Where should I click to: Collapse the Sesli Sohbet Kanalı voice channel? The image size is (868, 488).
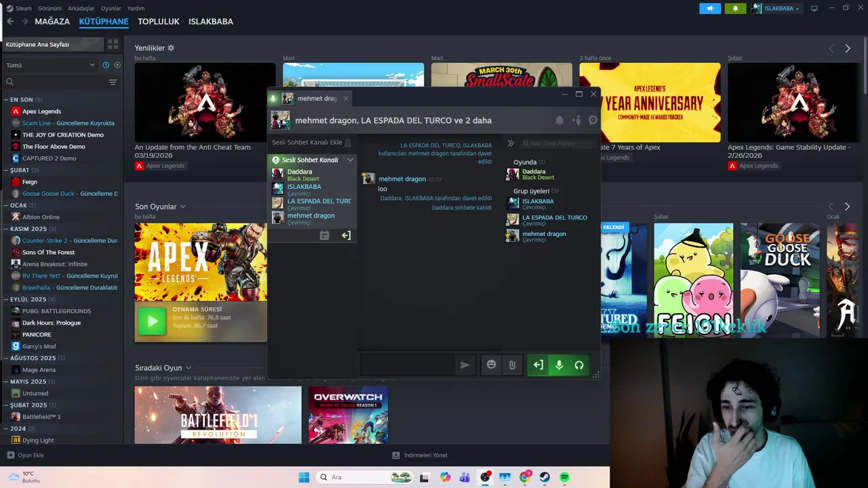pyautogui.click(x=350, y=160)
